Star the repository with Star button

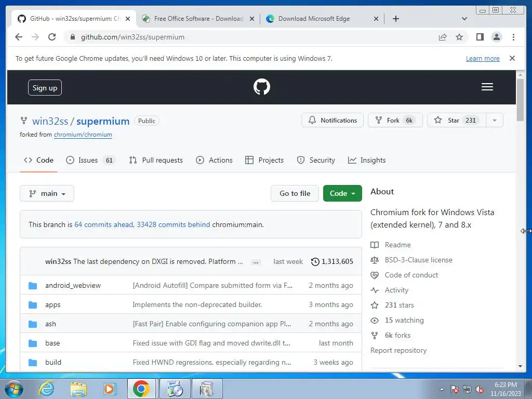click(457, 121)
